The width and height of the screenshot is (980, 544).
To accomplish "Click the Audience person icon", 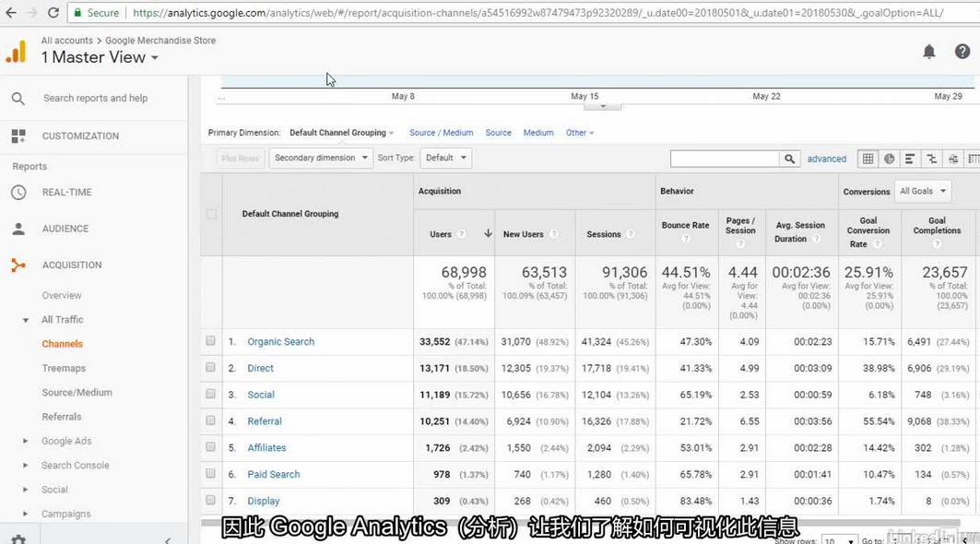I will pos(18,229).
